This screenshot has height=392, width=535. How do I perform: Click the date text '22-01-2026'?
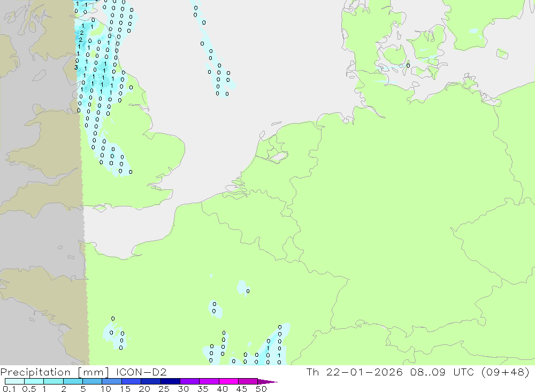(x=364, y=372)
